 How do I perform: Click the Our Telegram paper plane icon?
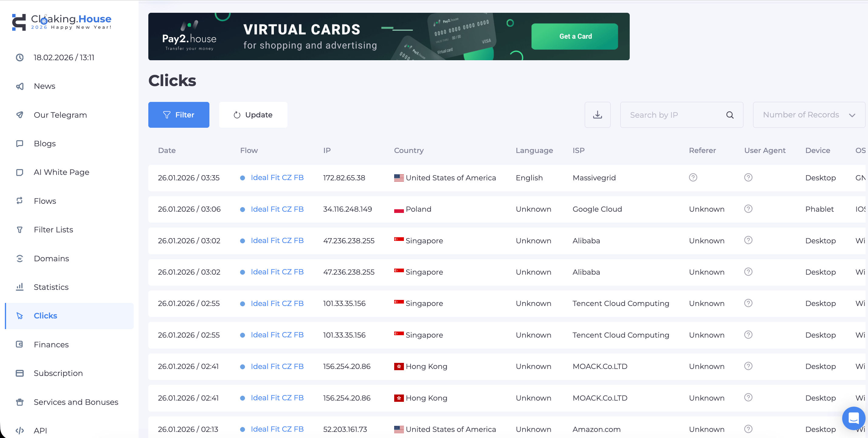20,115
